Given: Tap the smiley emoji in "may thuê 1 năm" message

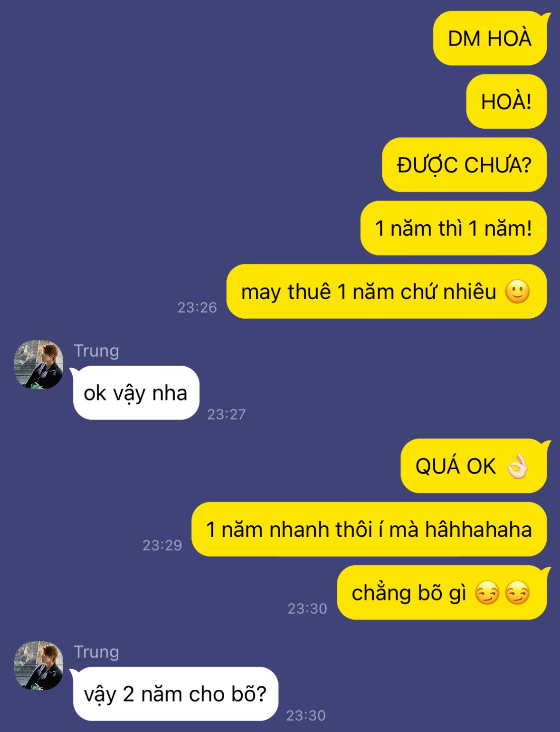Looking at the screenshot, I should coord(517,292).
